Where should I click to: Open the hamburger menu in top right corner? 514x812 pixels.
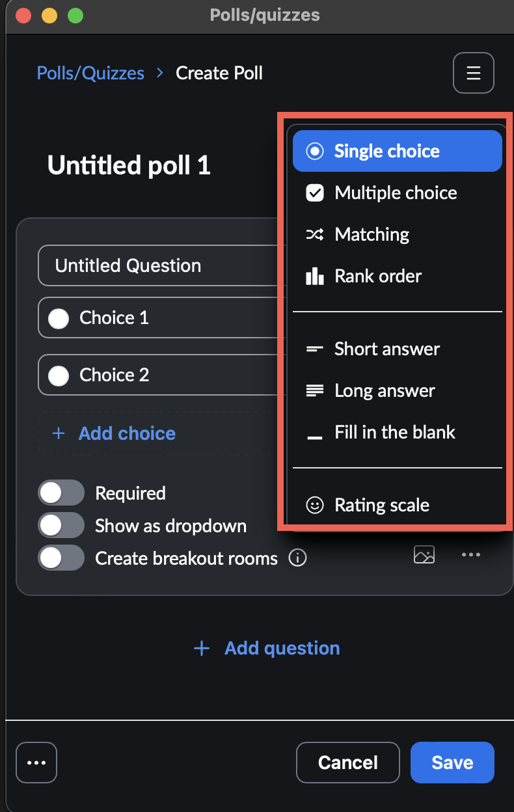click(473, 73)
